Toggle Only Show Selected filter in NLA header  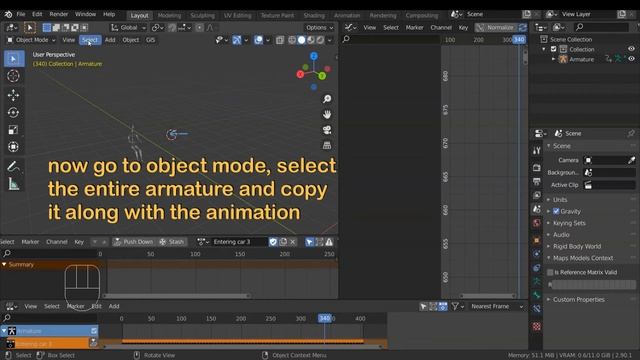(x=423, y=307)
